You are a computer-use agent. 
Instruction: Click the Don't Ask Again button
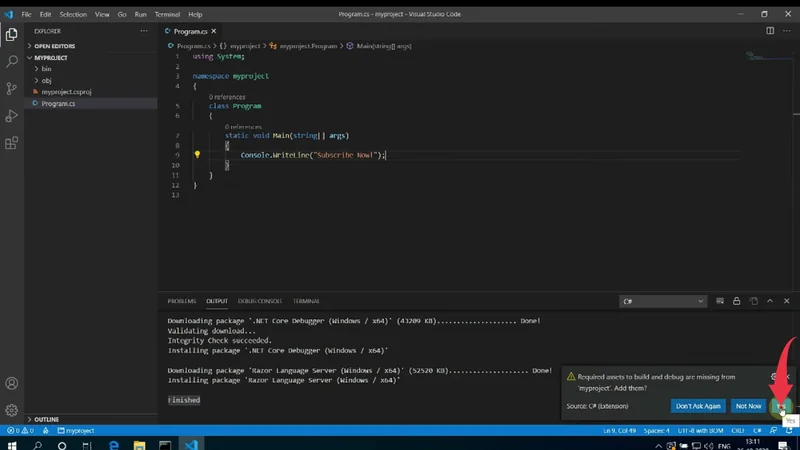(x=698, y=405)
